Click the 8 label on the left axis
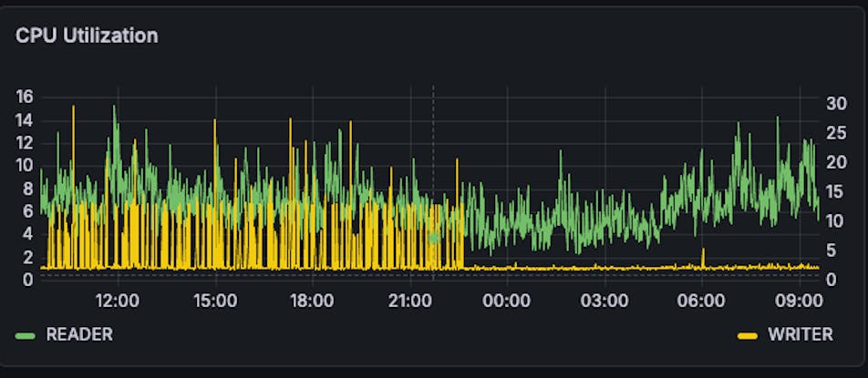The image size is (868, 378). tap(29, 189)
